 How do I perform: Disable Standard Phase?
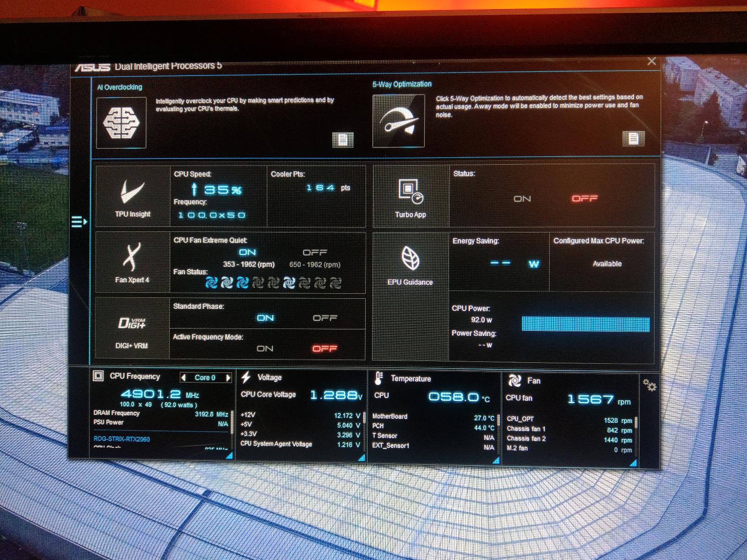pos(325,318)
